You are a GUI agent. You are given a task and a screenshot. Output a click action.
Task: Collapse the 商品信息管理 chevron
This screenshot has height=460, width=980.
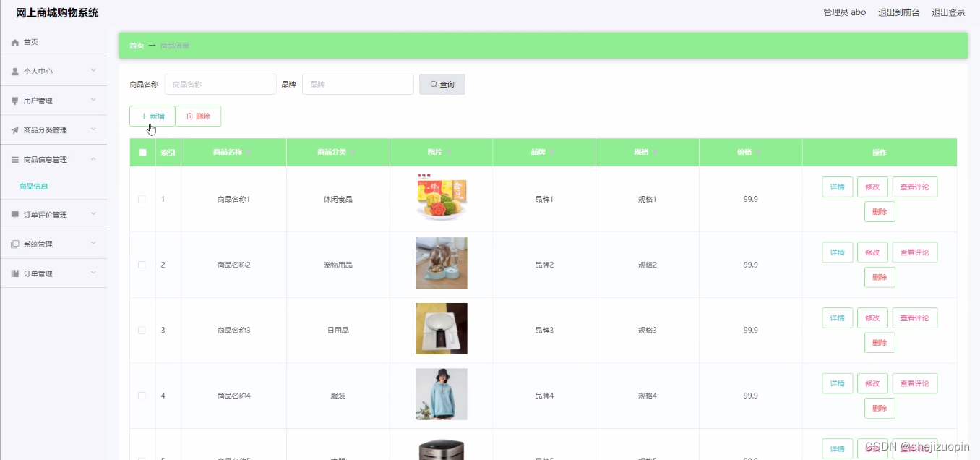click(x=93, y=159)
